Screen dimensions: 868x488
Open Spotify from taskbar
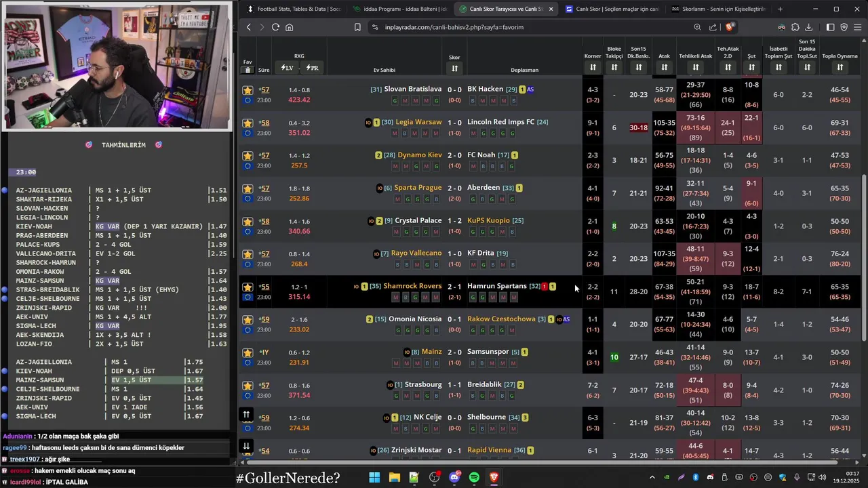point(474,477)
